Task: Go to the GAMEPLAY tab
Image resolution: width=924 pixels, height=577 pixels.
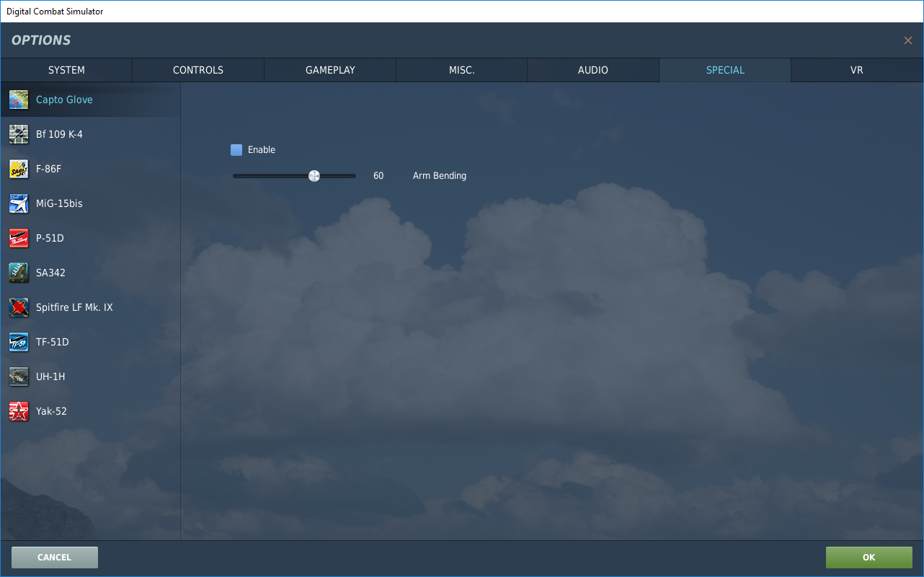Action: click(x=330, y=70)
